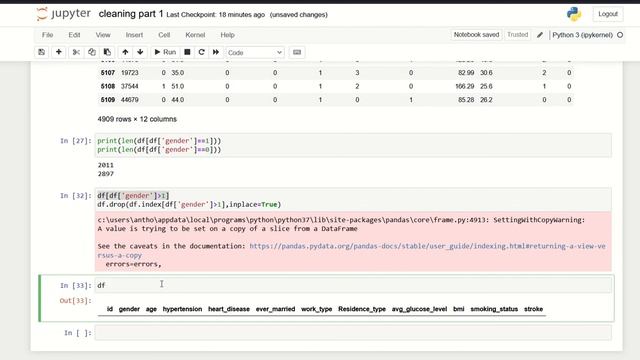Click the In [27] code cell
Image resolution: width=640 pixels, height=360 pixels.
coord(353,145)
